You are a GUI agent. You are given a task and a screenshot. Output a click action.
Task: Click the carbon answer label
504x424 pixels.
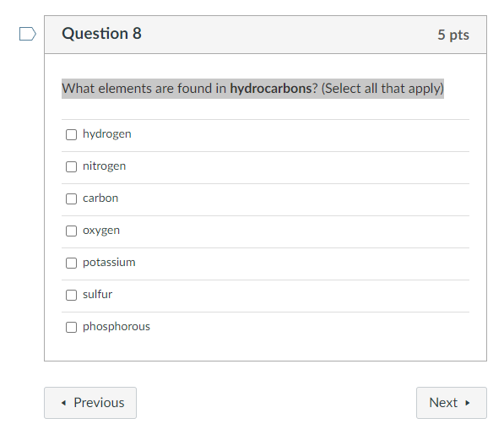tap(100, 198)
